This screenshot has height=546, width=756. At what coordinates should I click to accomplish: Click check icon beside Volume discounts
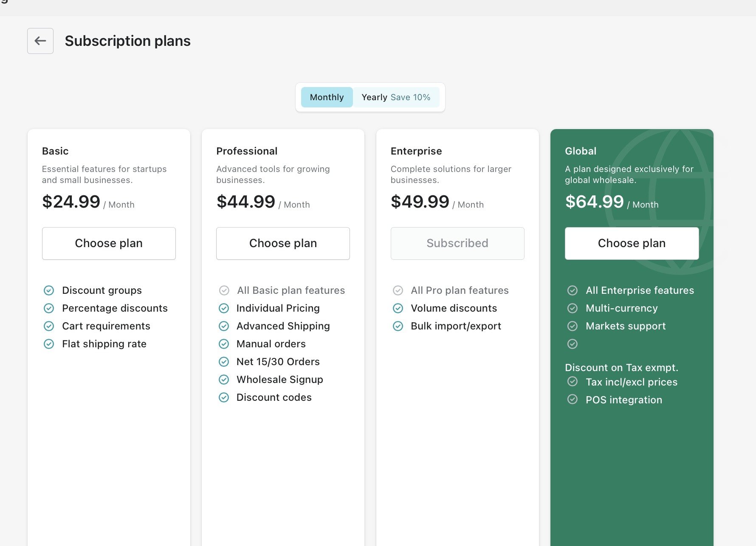coord(398,308)
